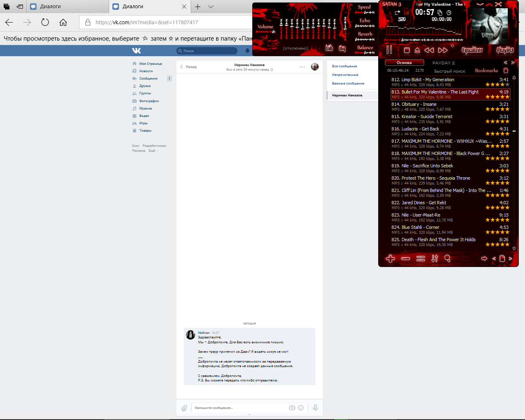Skip to the next track

pos(443,50)
